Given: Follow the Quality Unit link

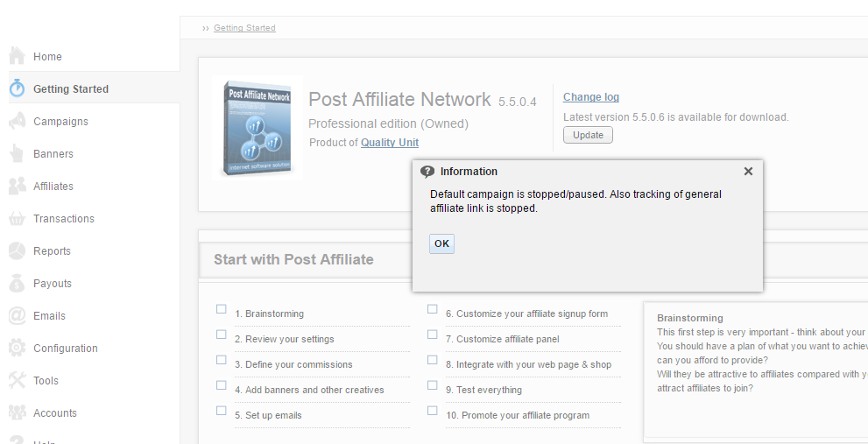Looking at the screenshot, I should [x=390, y=142].
